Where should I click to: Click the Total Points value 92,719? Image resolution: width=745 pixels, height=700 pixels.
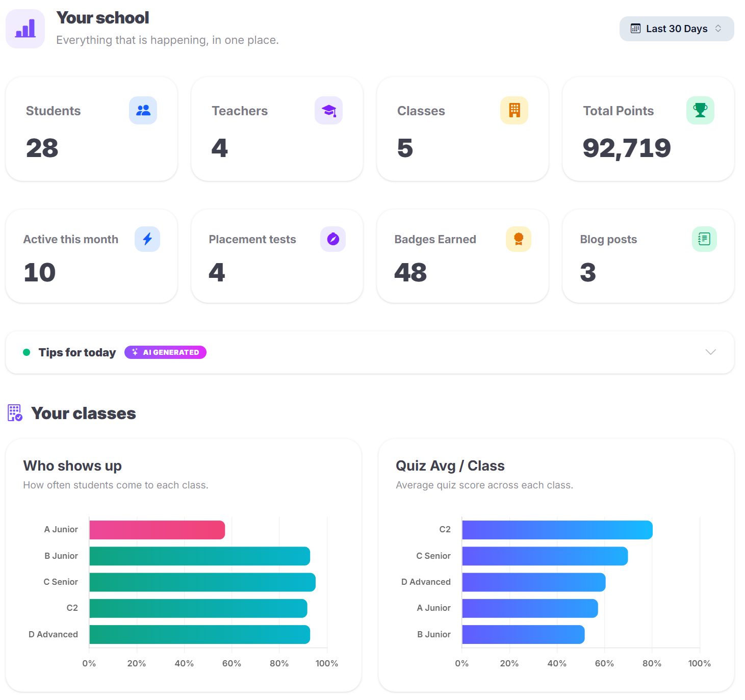point(627,148)
